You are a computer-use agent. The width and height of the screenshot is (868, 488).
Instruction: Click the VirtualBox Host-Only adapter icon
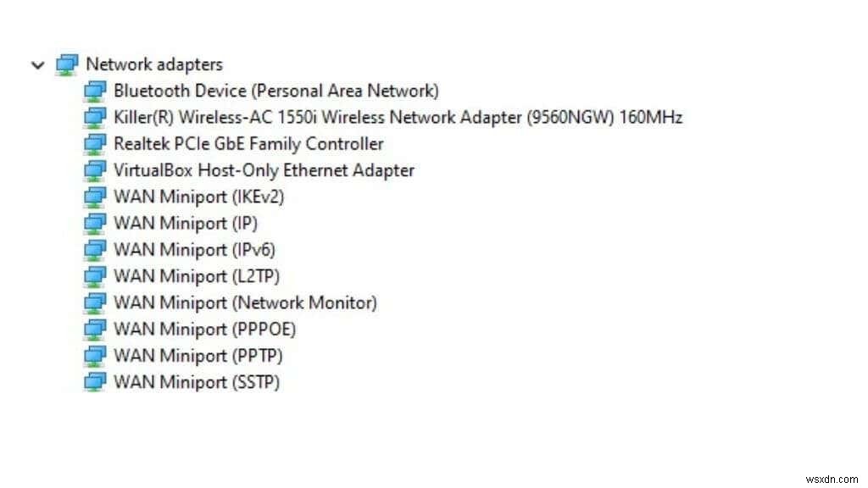(95, 170)
